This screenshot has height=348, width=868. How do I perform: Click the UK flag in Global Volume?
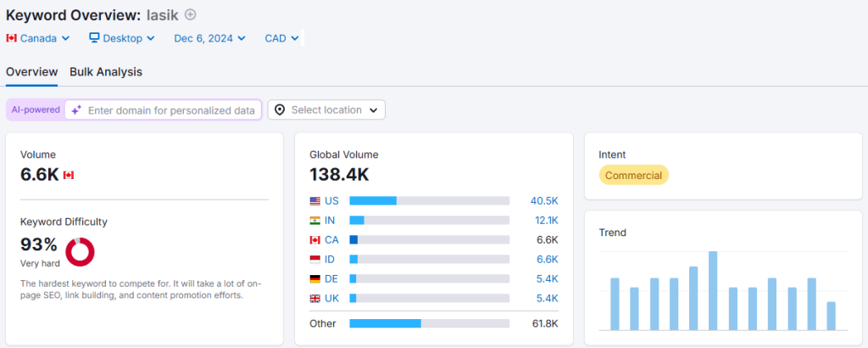[x=315, y=299]
